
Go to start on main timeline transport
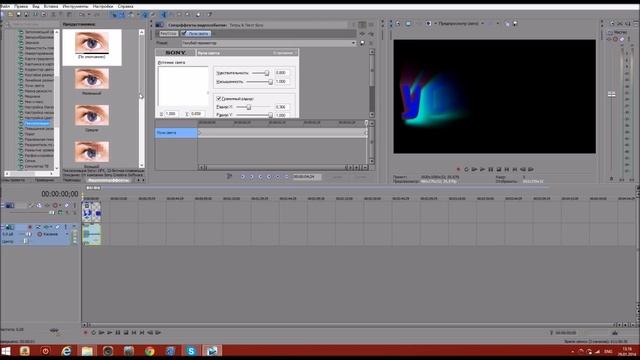tap(134, 333)
